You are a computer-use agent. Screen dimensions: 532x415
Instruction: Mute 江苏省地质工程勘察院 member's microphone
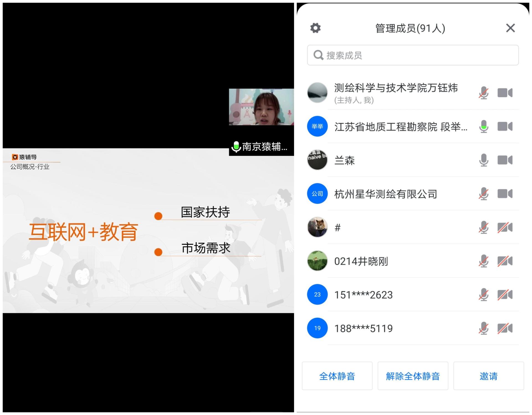[x=484, y=127]
